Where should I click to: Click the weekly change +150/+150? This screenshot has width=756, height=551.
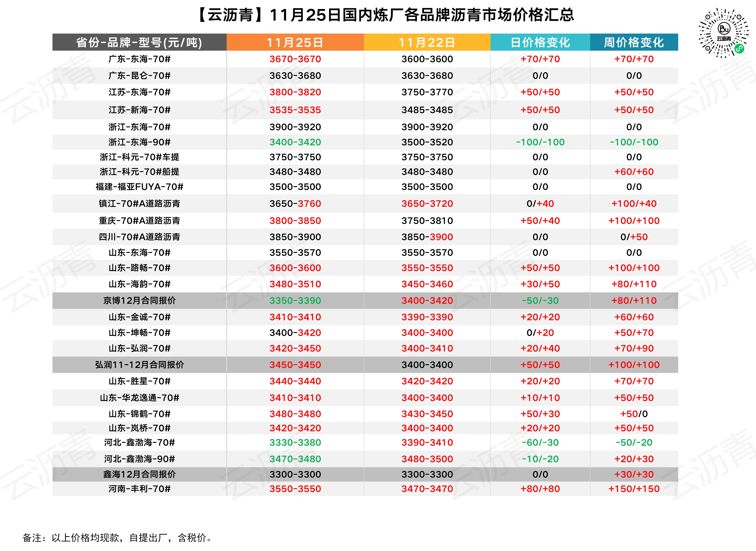(634, 489)
